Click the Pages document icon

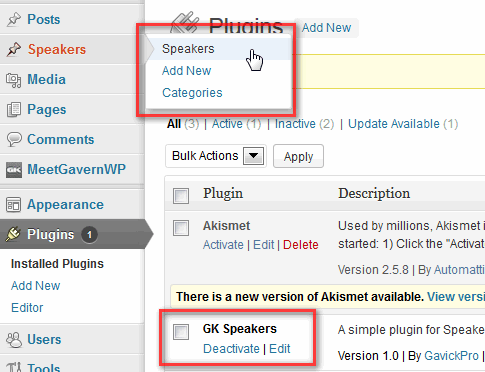(x=14, y=110)
